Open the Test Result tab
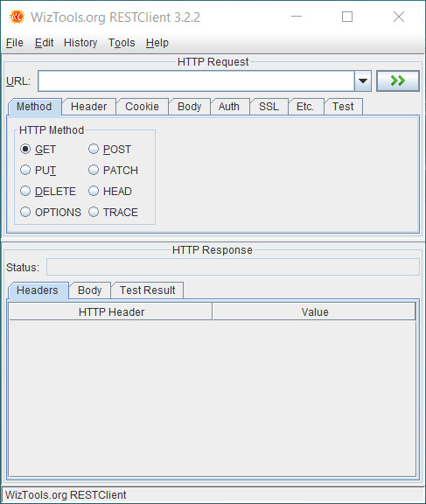426x504 pixels. point(148,290)
